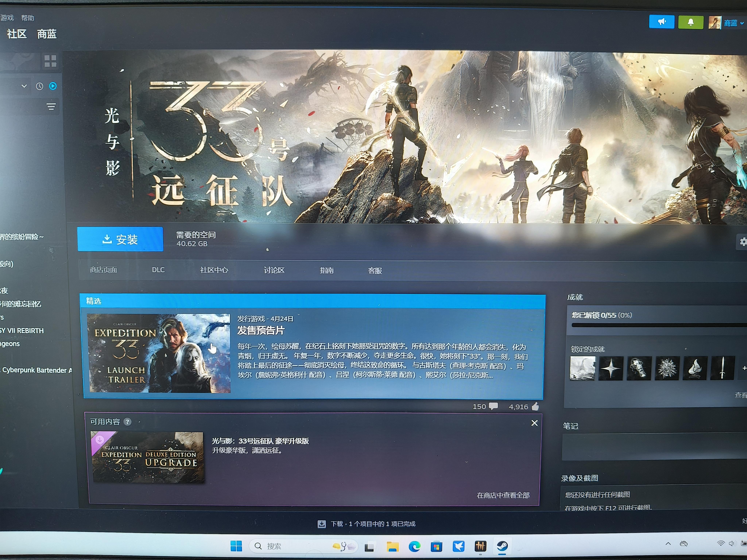Open 下载 - 1 个项目中的 1 项已完成 status
The width and height of the screenshot is (747, 560).
(373, 524)
